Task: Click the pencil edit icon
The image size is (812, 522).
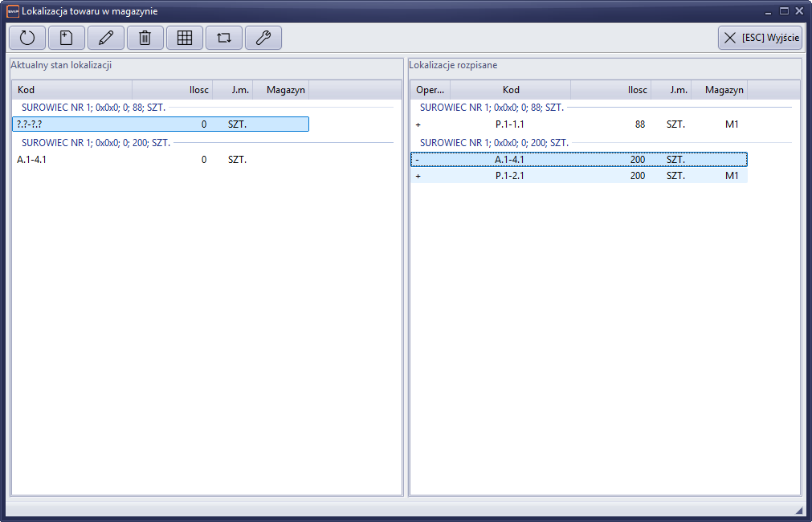Action: pos(106,38)
